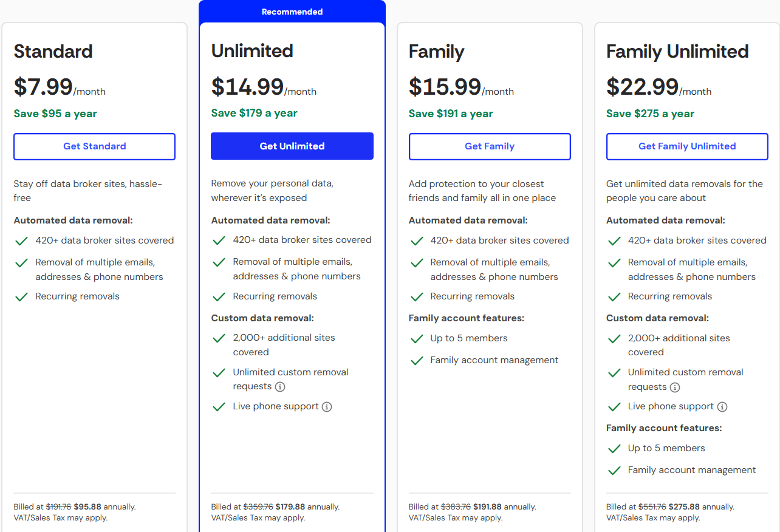
Task: Click Save $191 a year text on Family plan
Action: click(451, 114)
